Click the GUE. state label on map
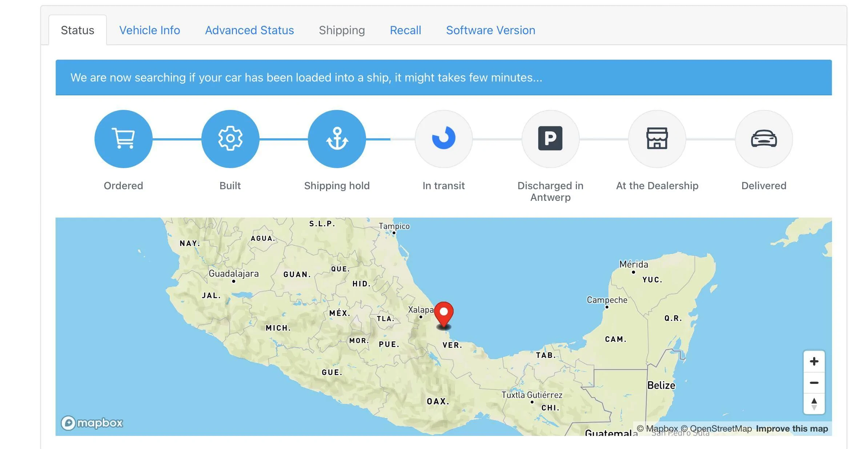 pyautogui.click(x=332, y=372)
